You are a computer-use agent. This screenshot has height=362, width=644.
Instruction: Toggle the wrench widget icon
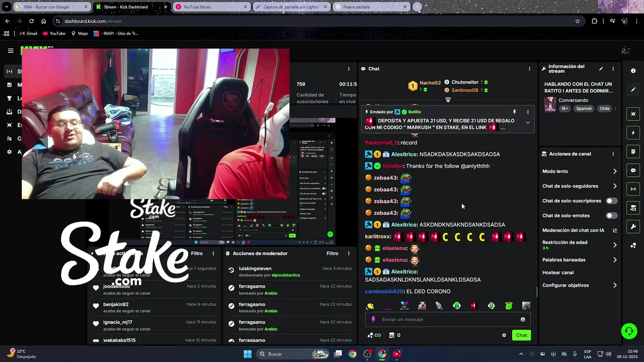633,227
